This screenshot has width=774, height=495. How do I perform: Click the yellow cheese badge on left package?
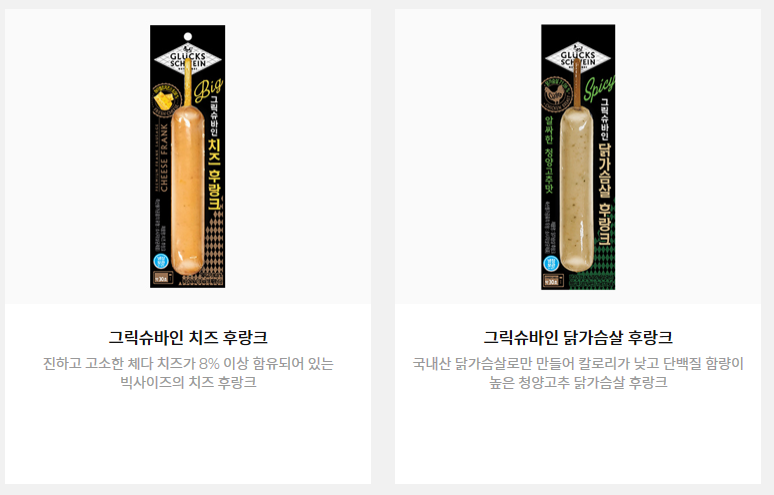(166, 100)
